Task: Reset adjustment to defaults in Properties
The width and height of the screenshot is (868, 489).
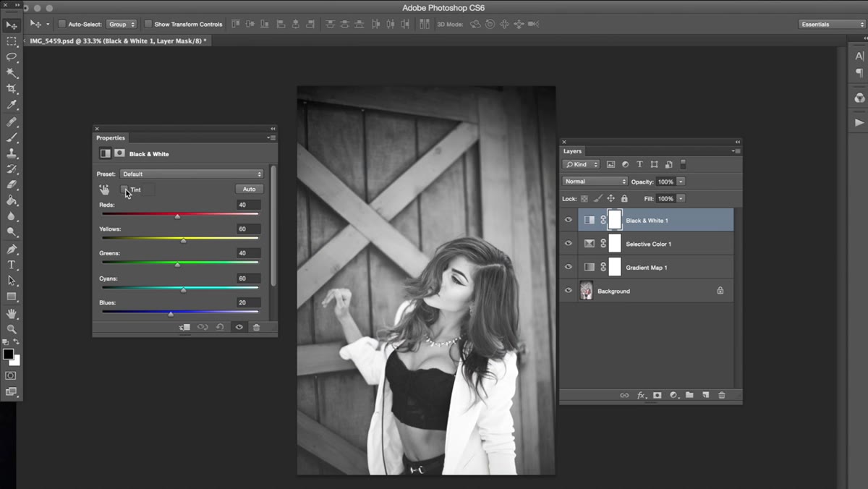Action: coord(220,328)
